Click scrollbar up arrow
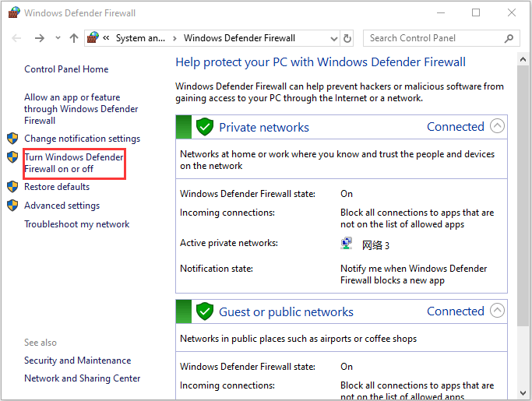This screenshot has width=532, height=401. click(x=523, y=59)
